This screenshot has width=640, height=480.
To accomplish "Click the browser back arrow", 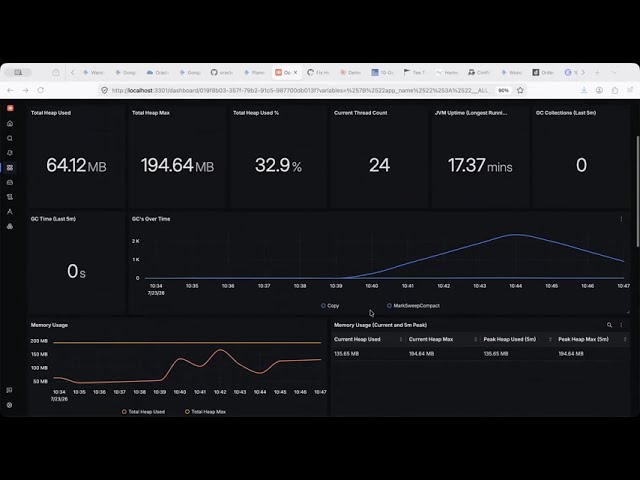I will pyautogui.click(x=11, y=90).
